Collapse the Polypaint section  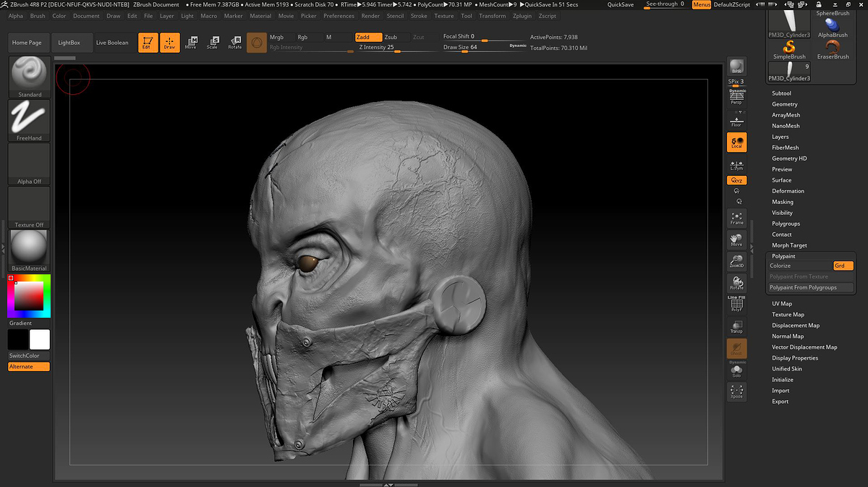pyautogui.click(x=783, y=256)
